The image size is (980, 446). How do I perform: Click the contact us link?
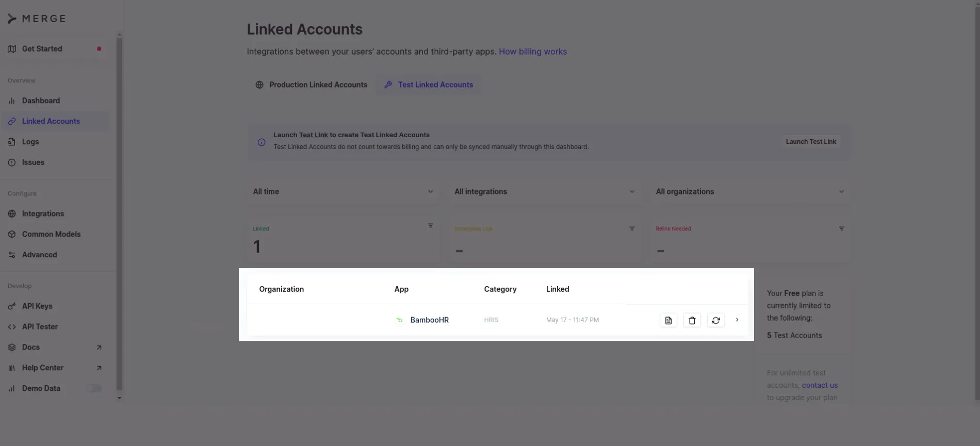(x=820, y=385)
